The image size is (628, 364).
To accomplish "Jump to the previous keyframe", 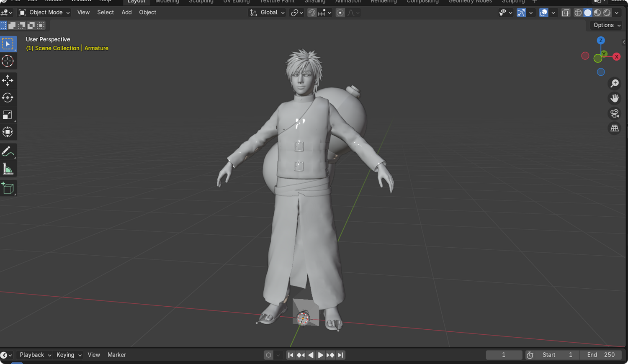I will tap(301, 355).
